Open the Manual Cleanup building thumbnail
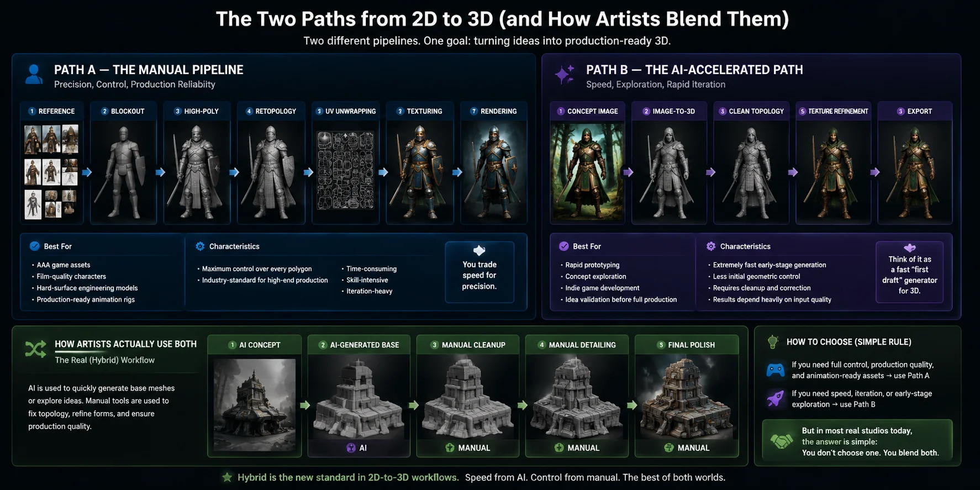This screenshot has width=980, height=490. pos(468,398)
